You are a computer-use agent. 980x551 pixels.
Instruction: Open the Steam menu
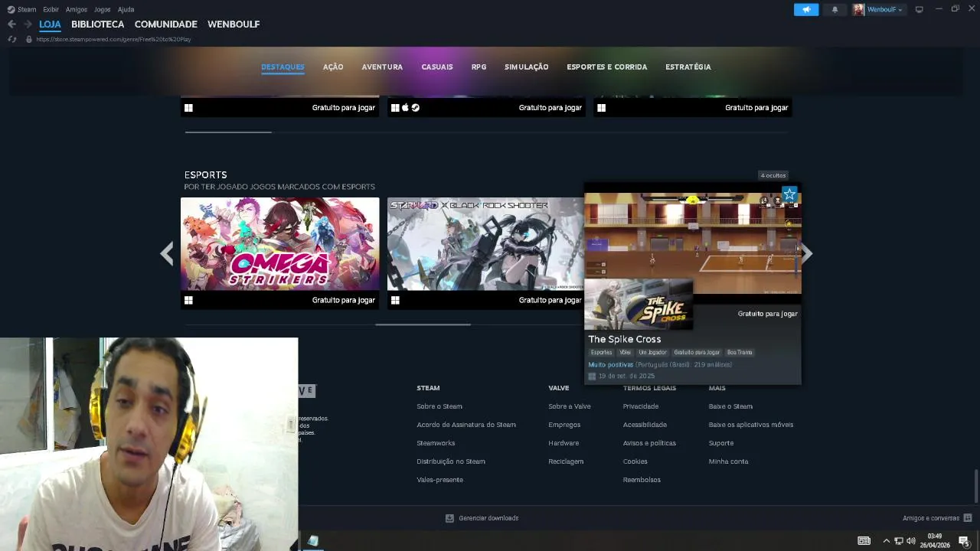pyautogui.click(x=22, y=9)
